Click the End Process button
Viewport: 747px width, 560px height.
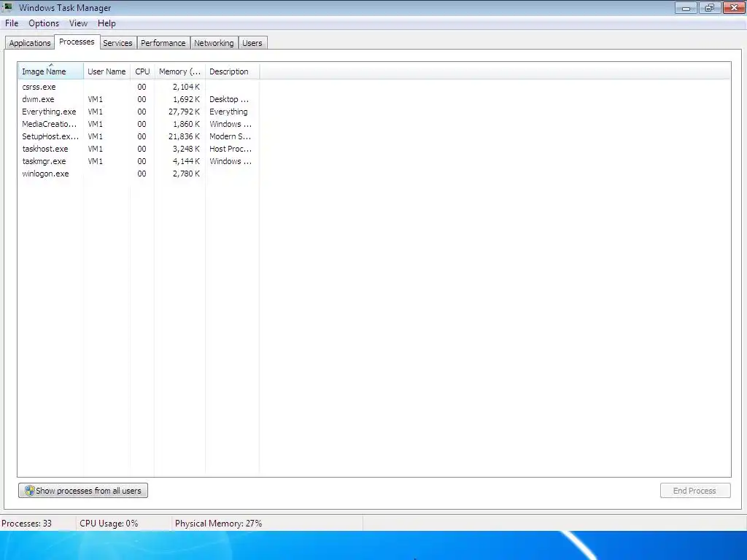tap(695, 491)
